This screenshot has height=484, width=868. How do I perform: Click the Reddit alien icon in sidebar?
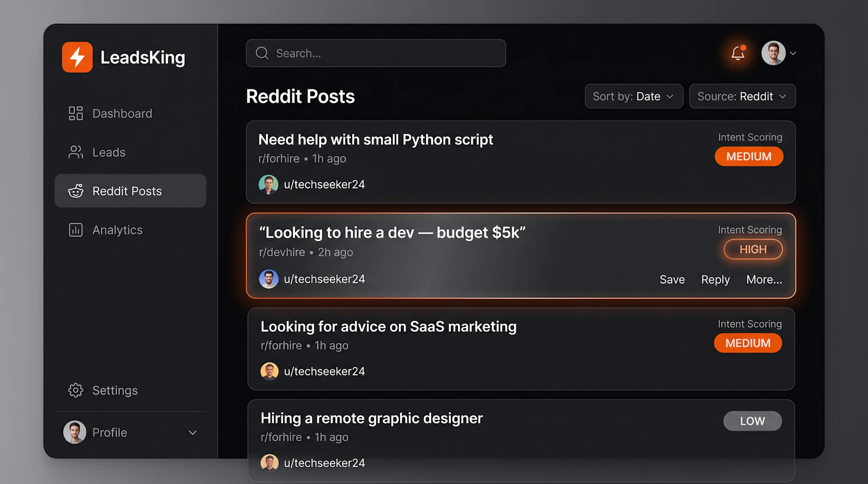[75, 191]
